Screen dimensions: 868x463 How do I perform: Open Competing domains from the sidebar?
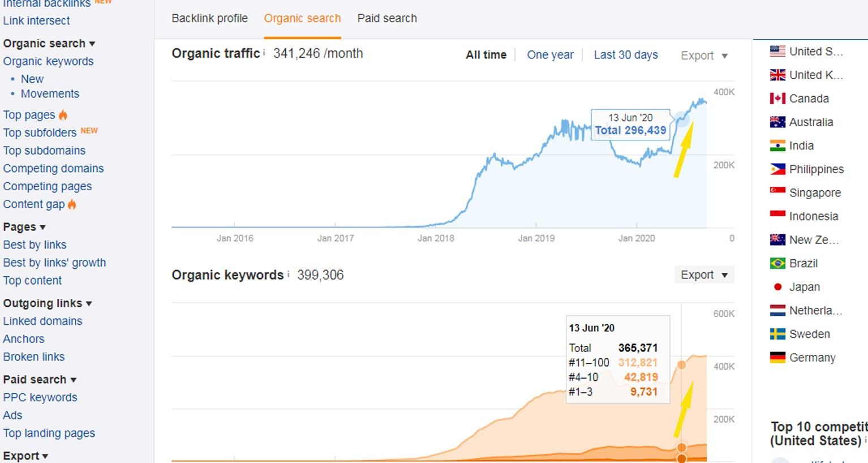(x=54, y=168)
